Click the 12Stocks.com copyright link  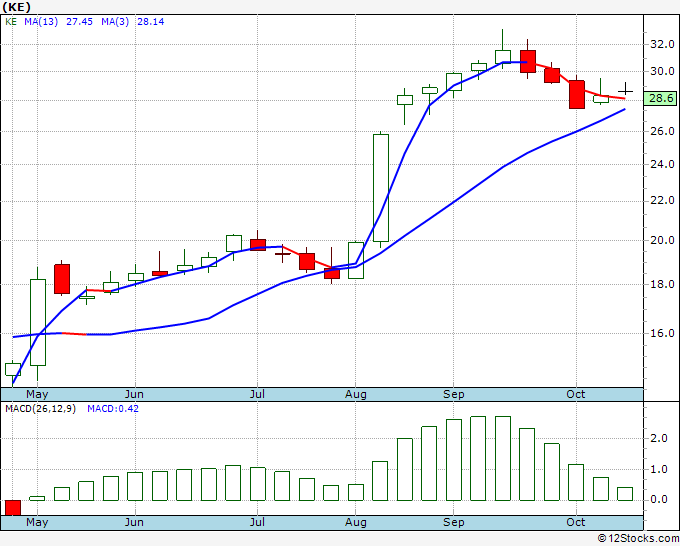coord(638,538)
